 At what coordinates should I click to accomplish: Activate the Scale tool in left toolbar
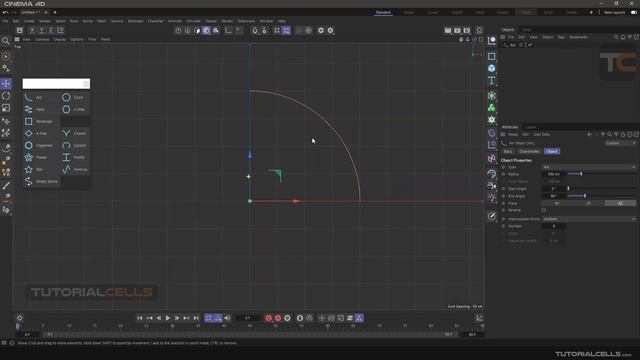point(6,108)
